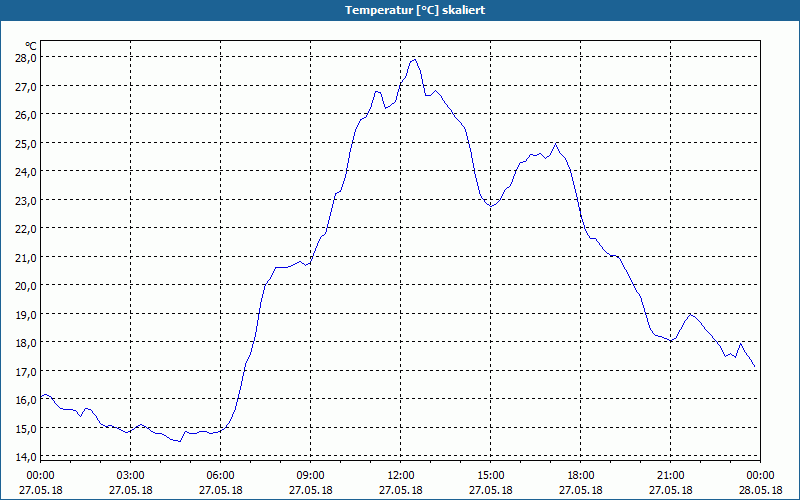Select the 12:00 time axis label
This screenshot has width=800, height=500.
coord(401,476)
